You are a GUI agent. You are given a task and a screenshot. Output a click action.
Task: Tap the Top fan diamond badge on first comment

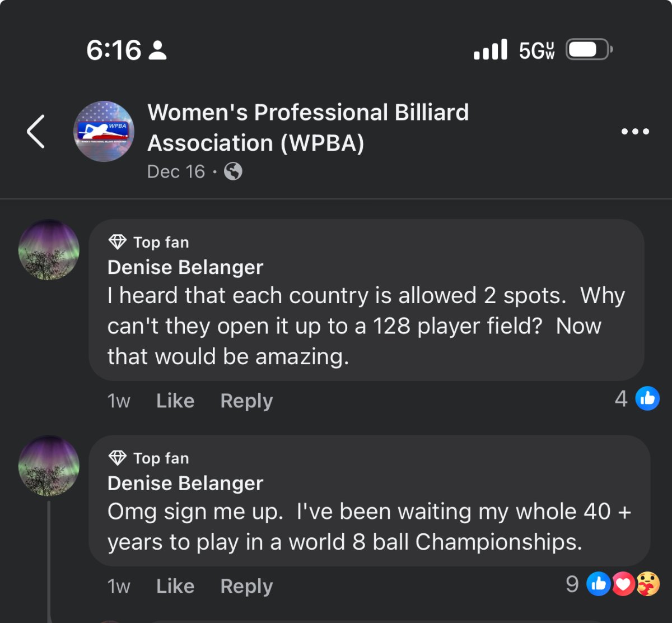pyautogui.click(x=117, y=242)
